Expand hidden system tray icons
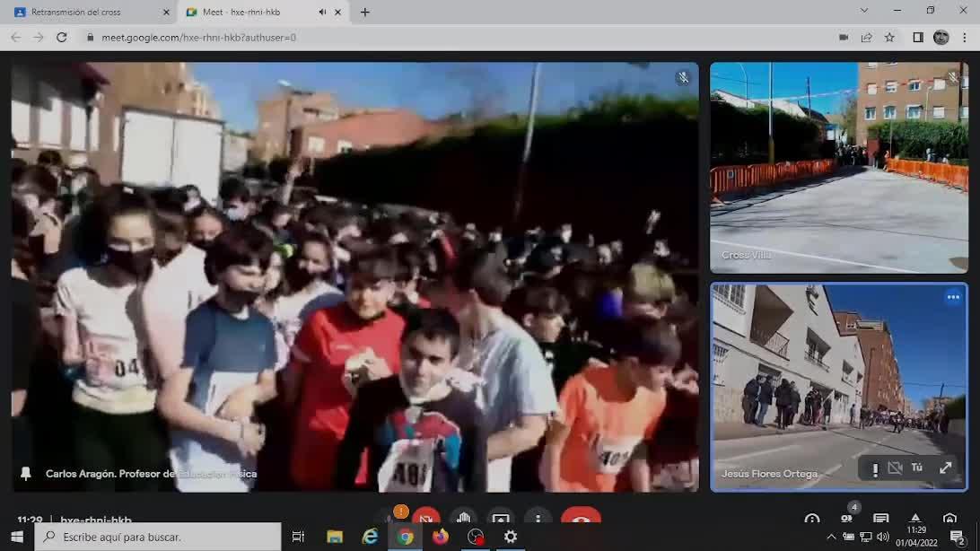 831,537
